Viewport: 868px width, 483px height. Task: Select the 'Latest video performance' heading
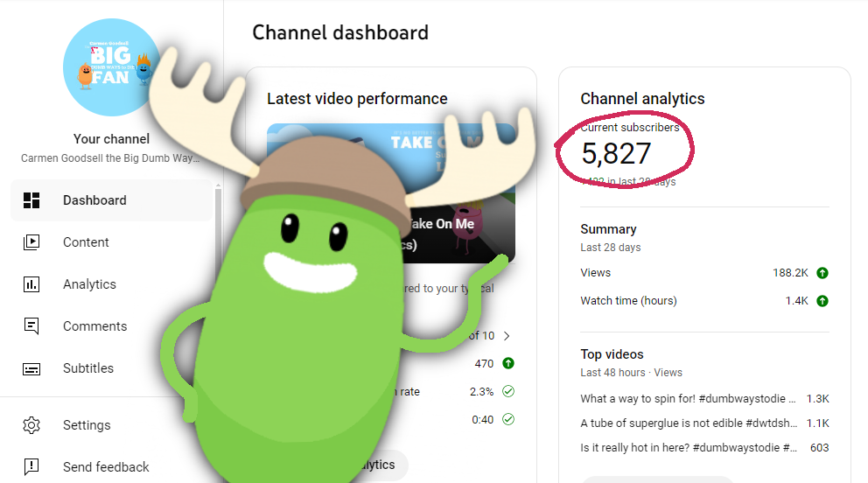click(357, 99)
